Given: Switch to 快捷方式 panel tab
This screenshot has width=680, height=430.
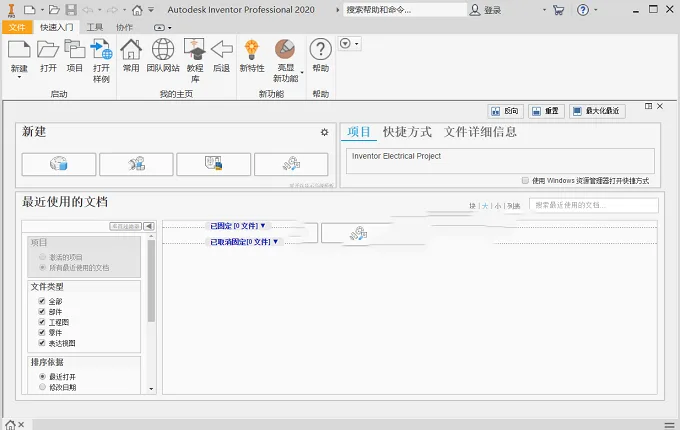Looking at the screenshot, I should click(x=407, y=132).
